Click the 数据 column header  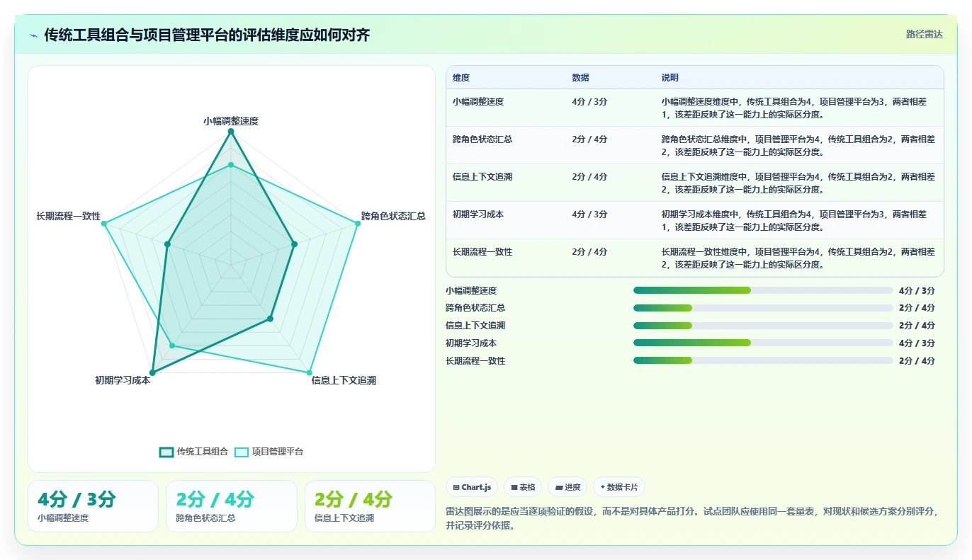pyautogui.click(x=580, y=78)
